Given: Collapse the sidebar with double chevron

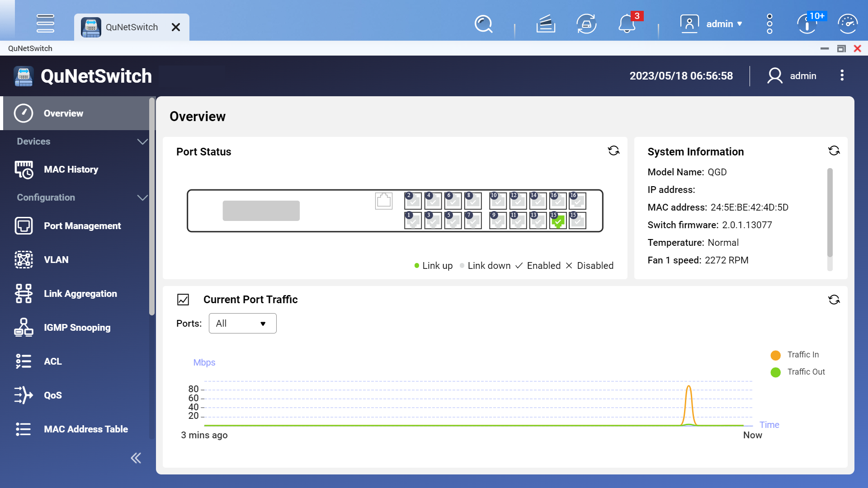Looking at the screenshot, I should tap(136, 458).
